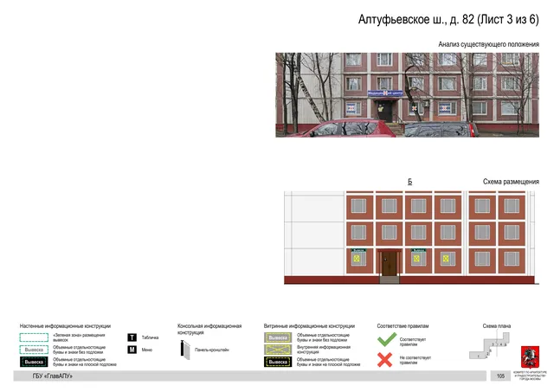Click the Moscow coat of arms emblem
The image size is (554, 392).
click(x=530, y=357)
